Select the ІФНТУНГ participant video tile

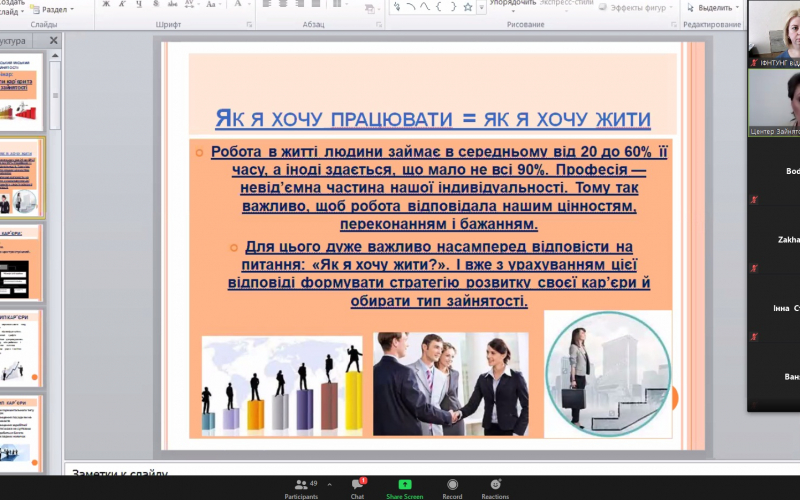point(774,34)
